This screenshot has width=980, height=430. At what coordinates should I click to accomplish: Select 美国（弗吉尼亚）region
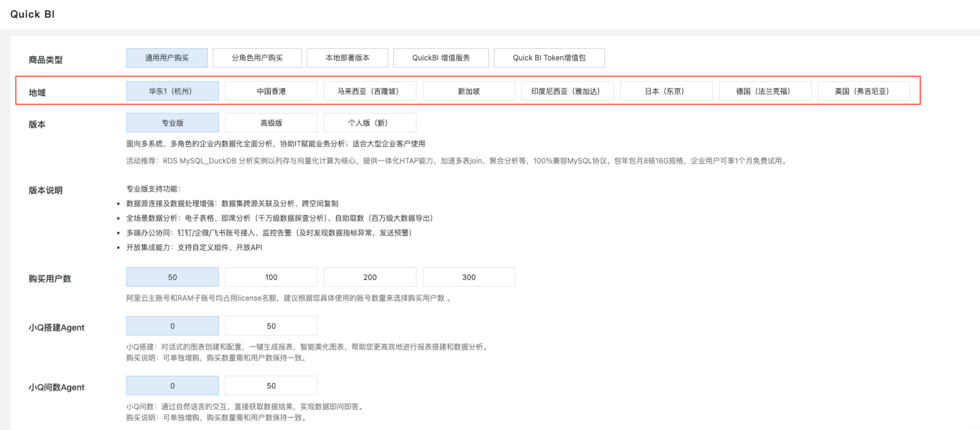[864, 91]
